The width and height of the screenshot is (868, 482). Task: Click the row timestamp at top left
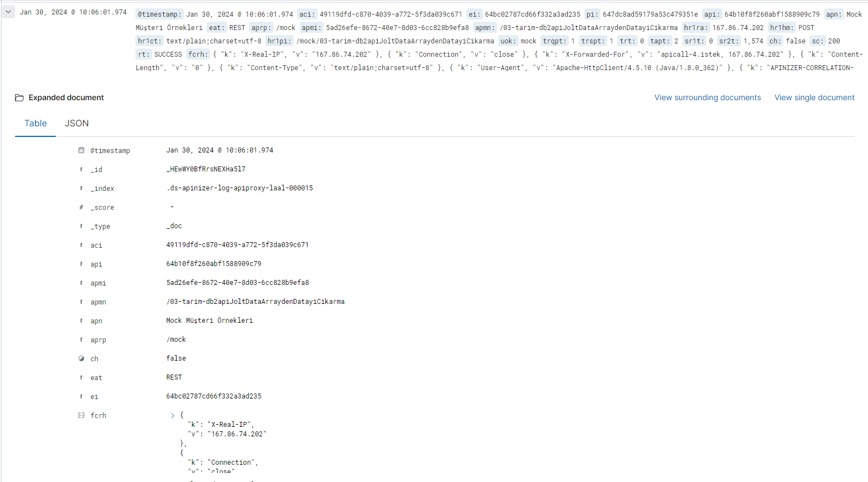[73, 12]
